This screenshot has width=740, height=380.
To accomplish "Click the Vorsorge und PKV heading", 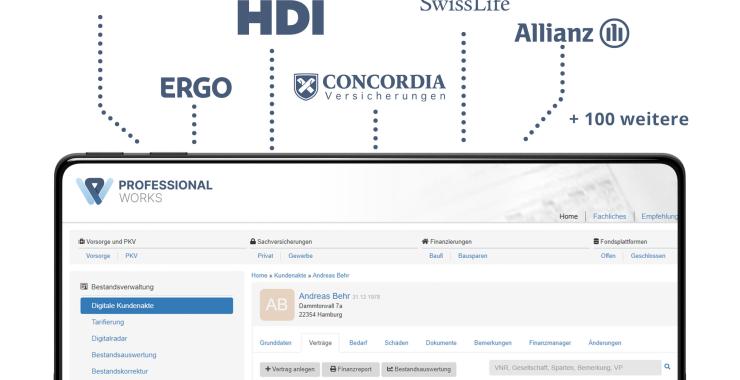I will [x=107, y=242].
